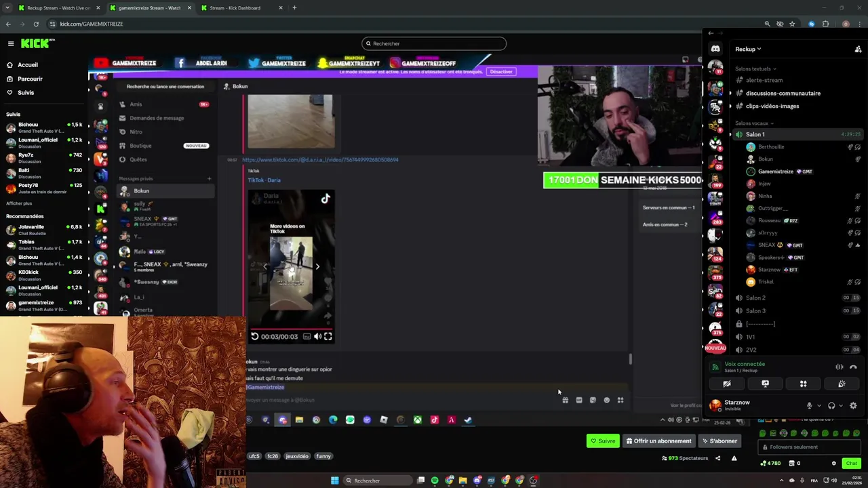Open the TikTok URL link in chat
This screenshot has height=488, width=868.
[320, 160]
